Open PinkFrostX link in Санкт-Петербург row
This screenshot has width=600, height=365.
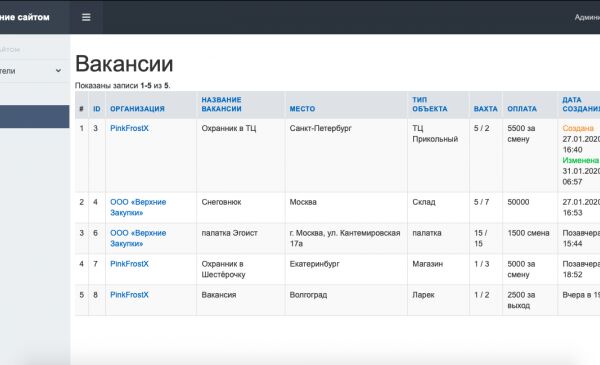pos(129,128)
